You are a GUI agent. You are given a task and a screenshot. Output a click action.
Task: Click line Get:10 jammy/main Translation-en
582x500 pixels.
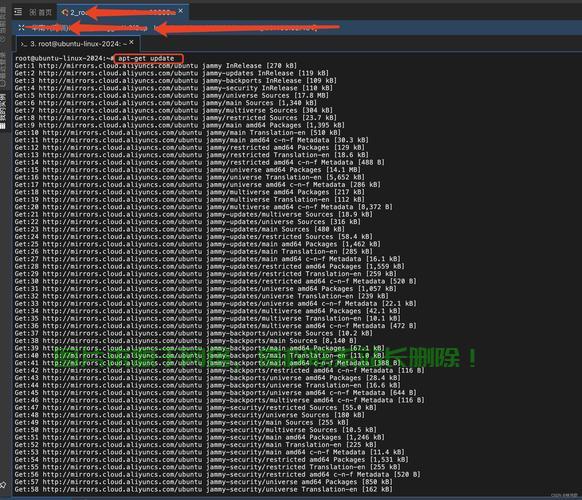coord(178,133)
